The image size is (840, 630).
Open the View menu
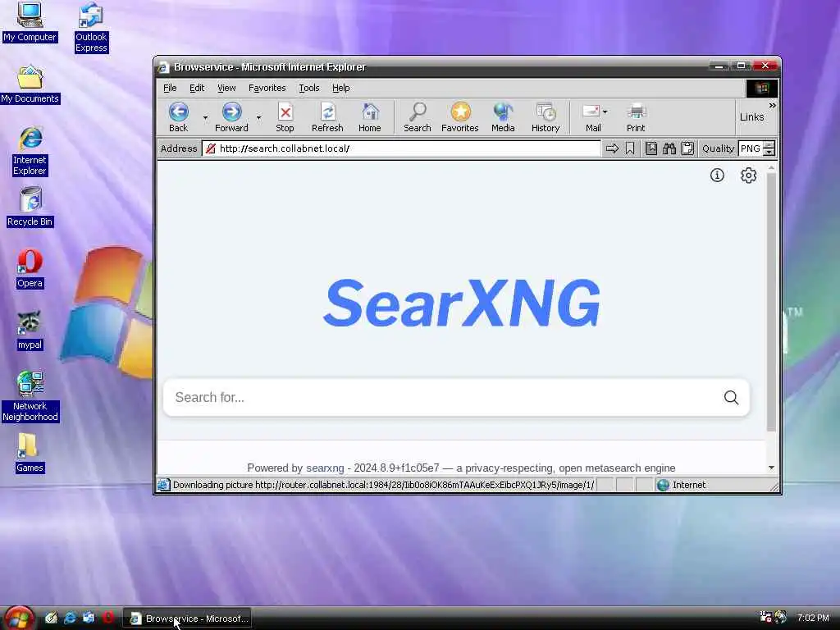[226, 88]
